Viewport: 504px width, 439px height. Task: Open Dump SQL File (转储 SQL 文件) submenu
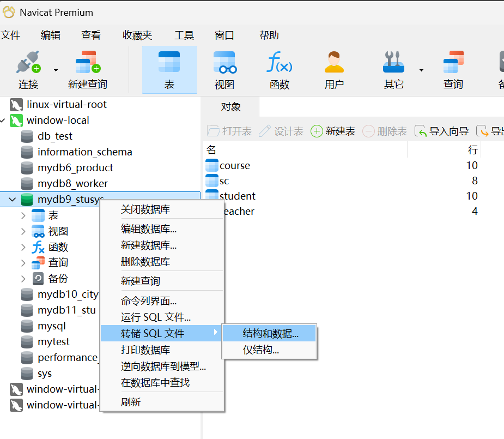pos(161,333)
